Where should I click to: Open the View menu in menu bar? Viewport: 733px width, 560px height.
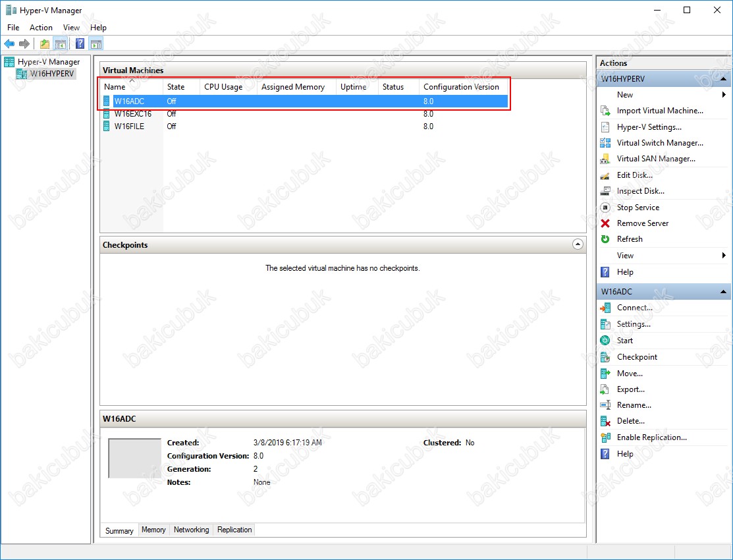[72, 28]
